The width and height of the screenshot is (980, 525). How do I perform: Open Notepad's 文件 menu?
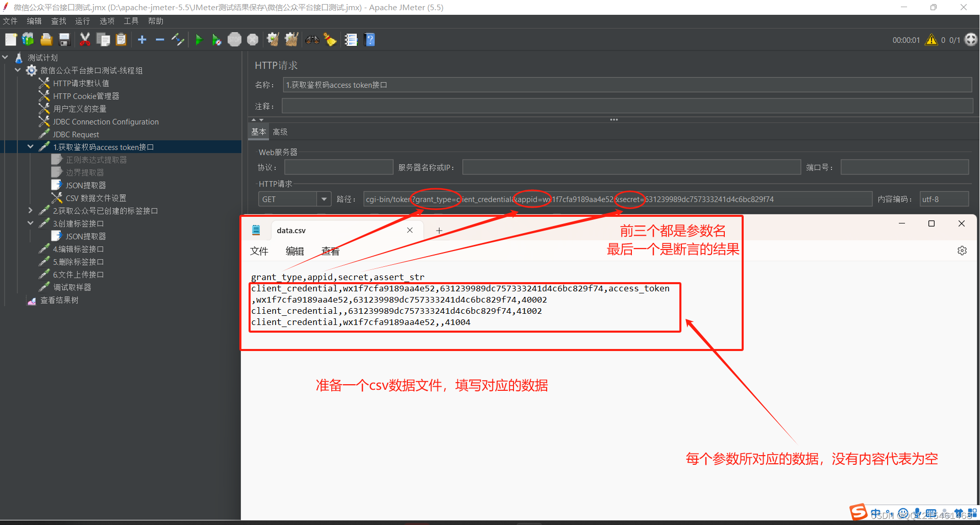tap(259, 251)
